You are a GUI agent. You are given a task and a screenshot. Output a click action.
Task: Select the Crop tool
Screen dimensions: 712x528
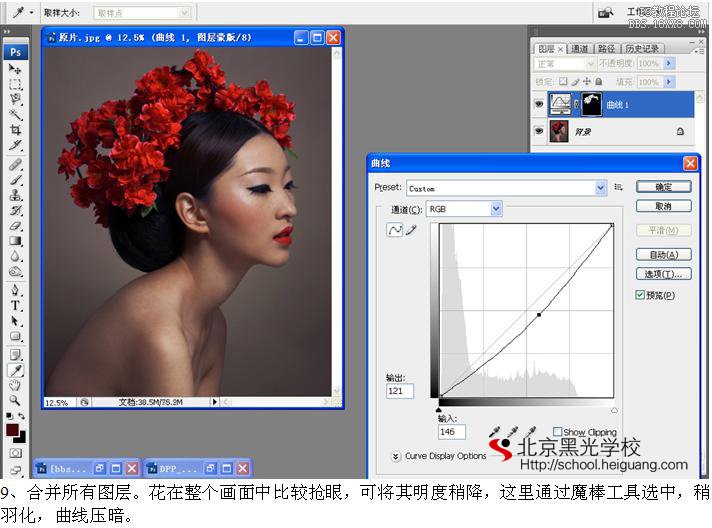point(15,130)
